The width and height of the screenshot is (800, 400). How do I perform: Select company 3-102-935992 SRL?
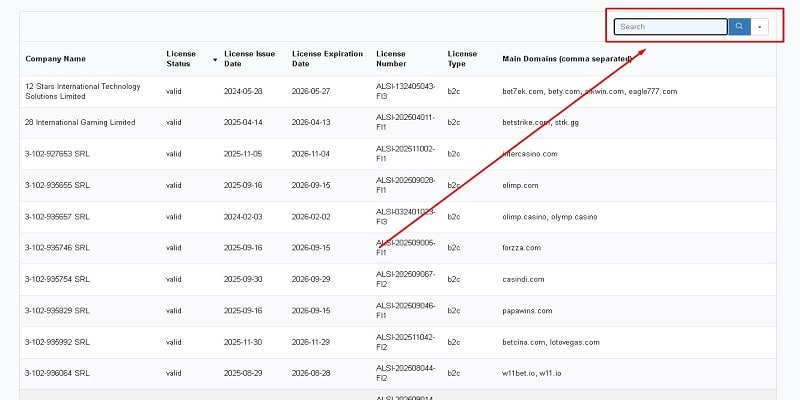coord(57,342)
